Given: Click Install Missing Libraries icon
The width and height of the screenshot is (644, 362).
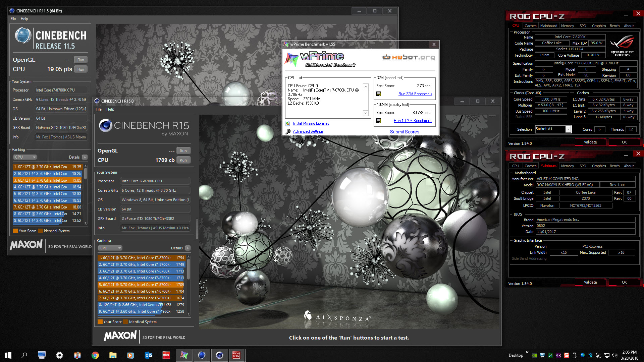Looking at the screenshot, I should (288, 123).
